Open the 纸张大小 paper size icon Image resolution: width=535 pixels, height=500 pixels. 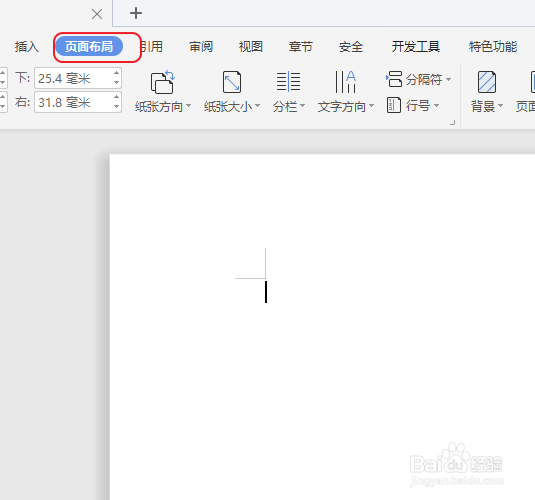(232, 82)
